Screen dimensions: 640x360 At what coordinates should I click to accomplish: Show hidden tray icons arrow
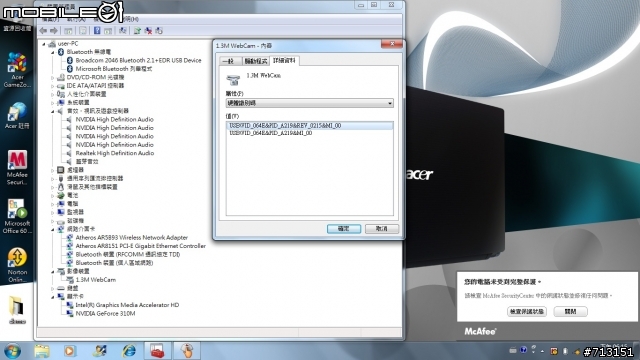pyautogui.click(x=542, y=351)
